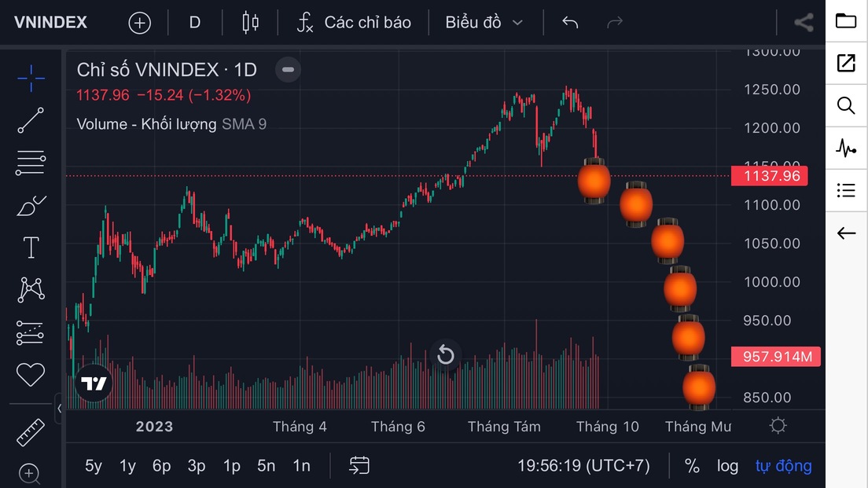868x488 pixels.
Task: Click the add symbol plus icon
Action: [139, 23]
